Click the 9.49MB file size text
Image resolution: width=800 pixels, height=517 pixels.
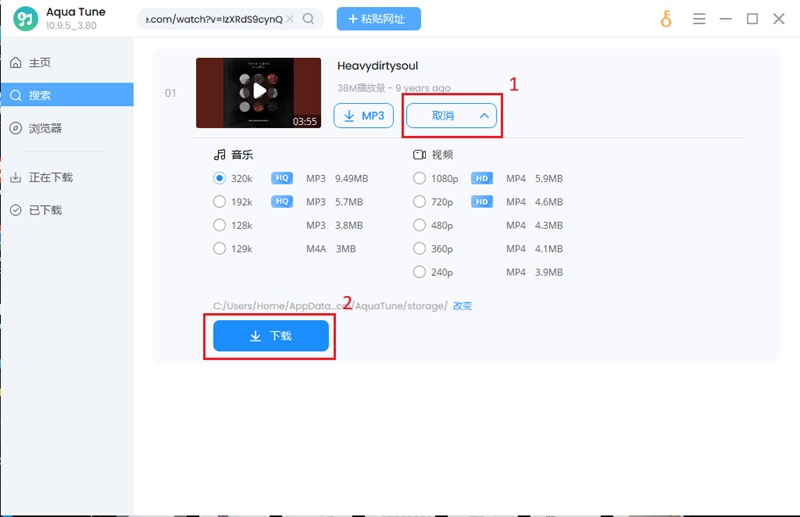pyautogui.click(x=352, y=179)
